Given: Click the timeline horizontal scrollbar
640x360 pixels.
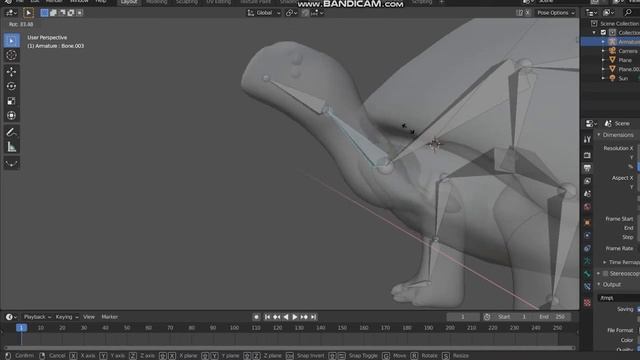Looking at the screenshot, I should pyautogui.click(x=290, y=348).
